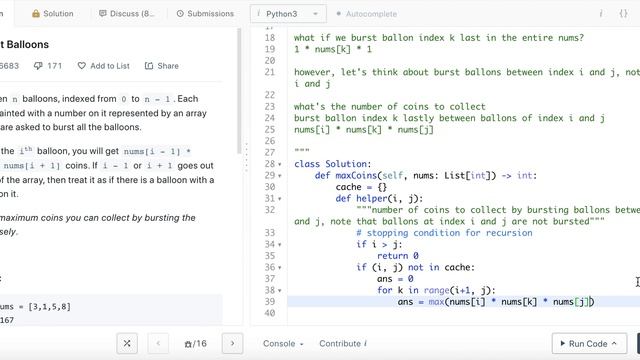This screenshot has width=640, height=360.
Task: Click the editor info icon
Action: (601, 13)
